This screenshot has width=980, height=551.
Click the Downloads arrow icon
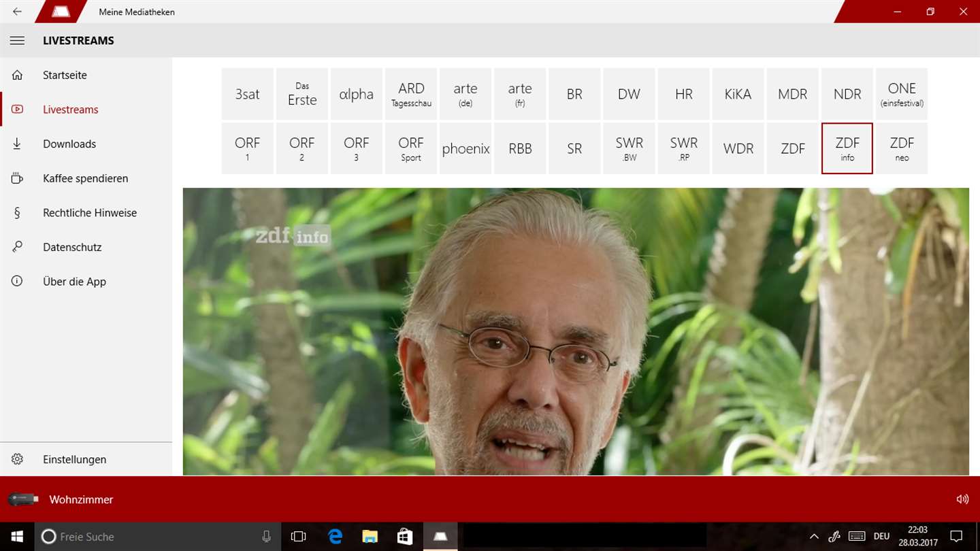click(x=17, y=144)
